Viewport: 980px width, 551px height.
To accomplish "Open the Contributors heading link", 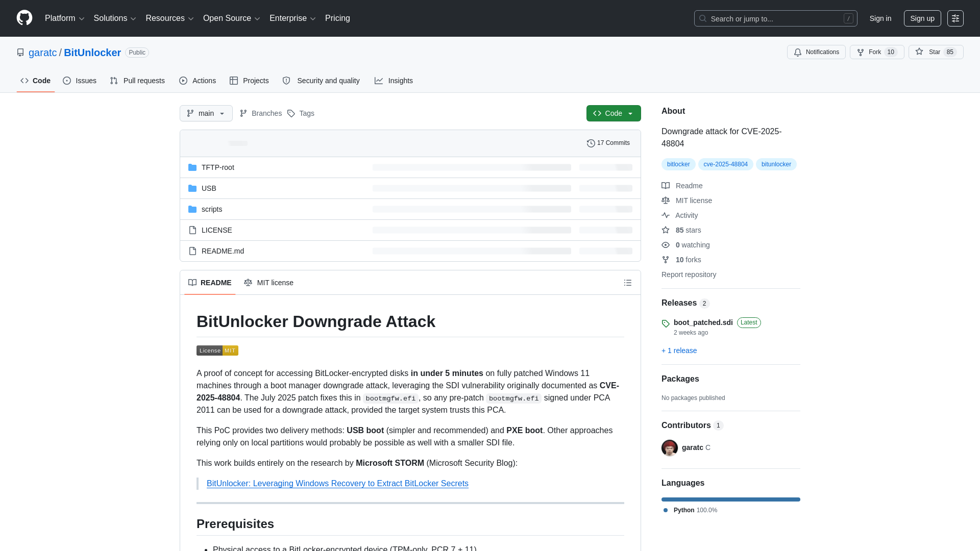I will point(692,425).
